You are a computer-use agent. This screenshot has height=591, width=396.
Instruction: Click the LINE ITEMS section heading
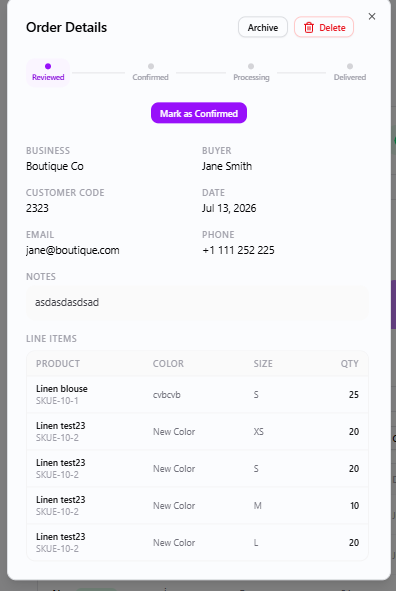click(x=51, y=338)
